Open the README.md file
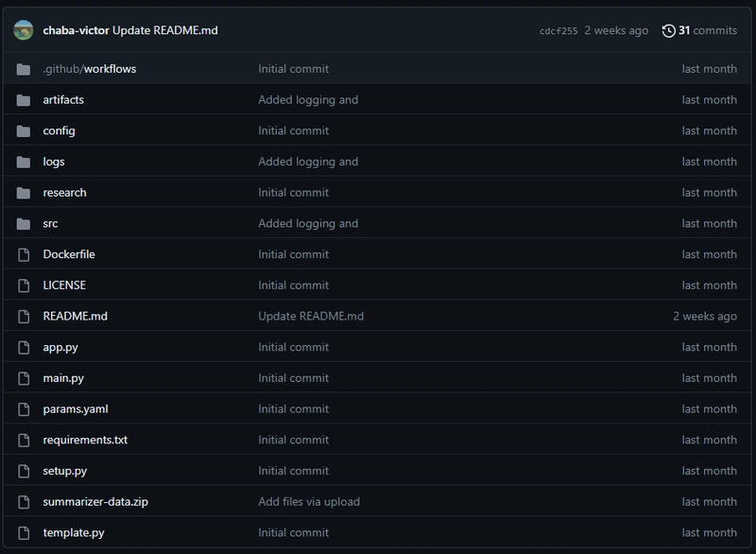 (x=76, y=316)
